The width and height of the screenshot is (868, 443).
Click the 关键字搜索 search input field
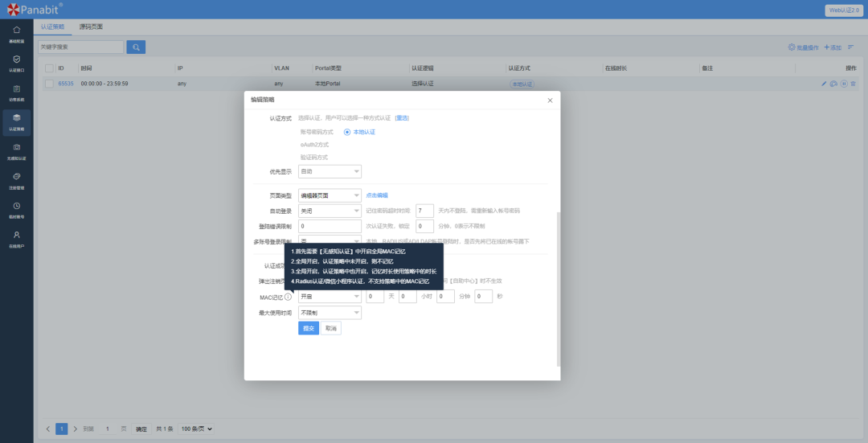pos(81,47)
